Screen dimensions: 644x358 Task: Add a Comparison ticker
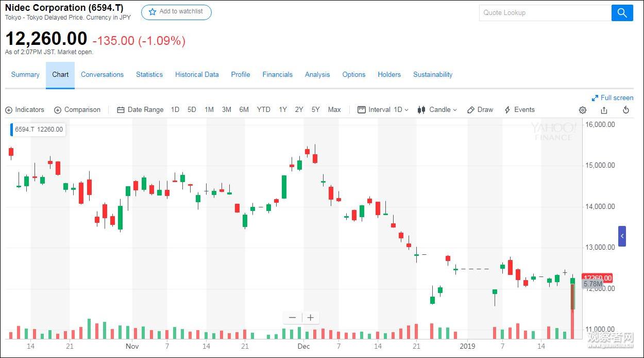77,110
